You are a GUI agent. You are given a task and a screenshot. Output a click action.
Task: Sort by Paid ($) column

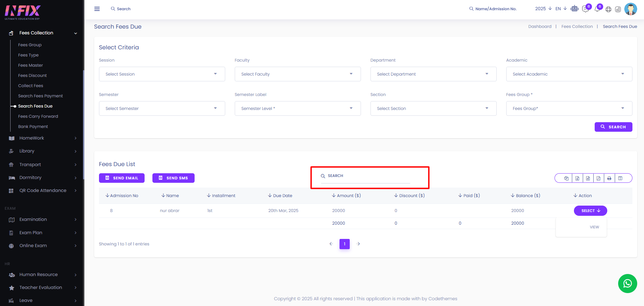point(469,196)
